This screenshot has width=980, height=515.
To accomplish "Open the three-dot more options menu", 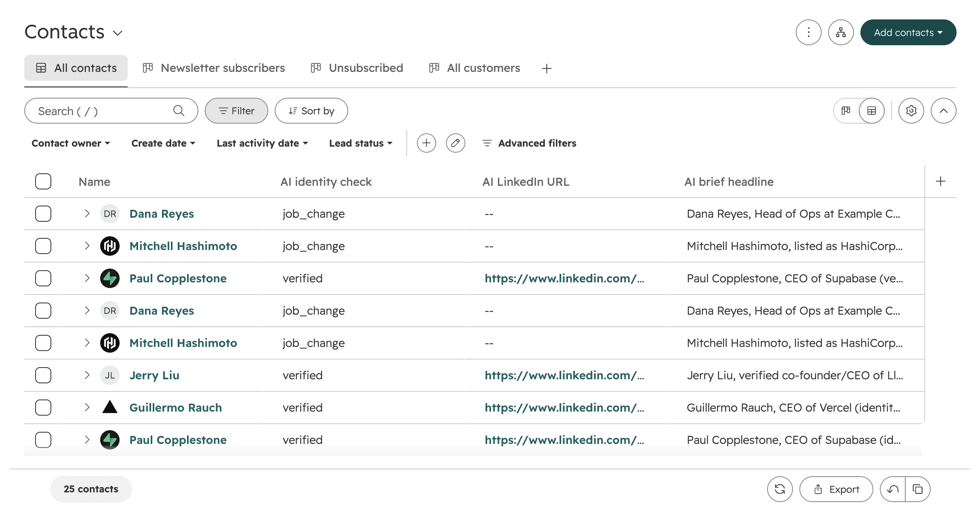I will click(x=808, y=32).
